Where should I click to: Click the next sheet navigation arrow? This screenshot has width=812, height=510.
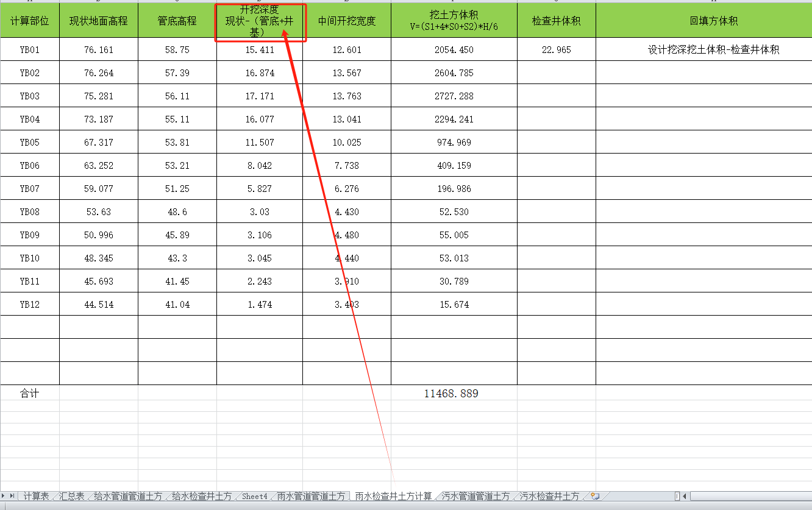[4, 496]
